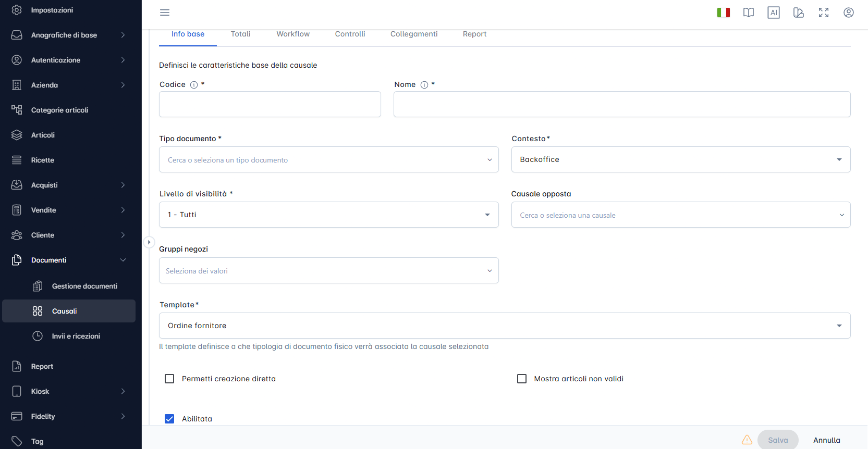The width and height of the screenshot is (868, 449).
Task: Click the Categorie articoli tree icon
Action: pyautogui.click(x=17, y=110)
